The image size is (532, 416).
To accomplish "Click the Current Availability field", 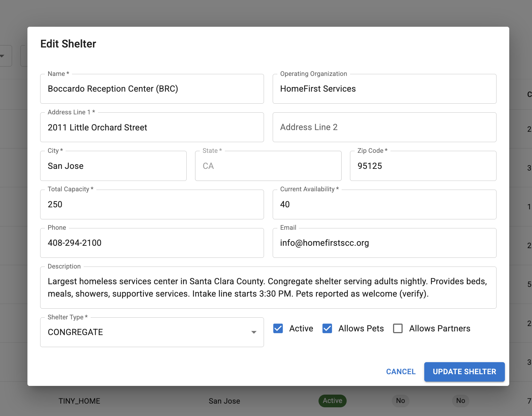I will tap(384, 204).
